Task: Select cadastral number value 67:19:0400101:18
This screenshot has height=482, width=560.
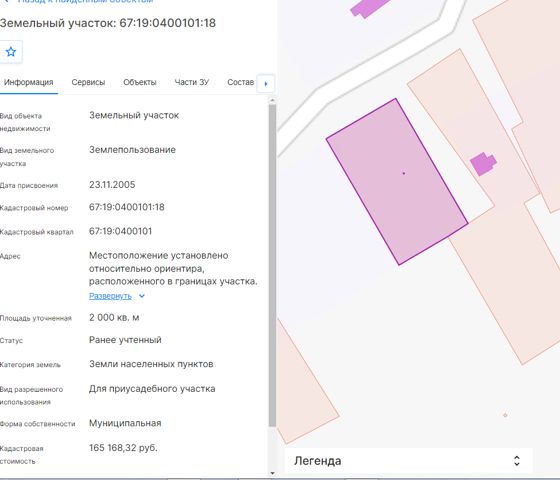Action: [127, 207]
